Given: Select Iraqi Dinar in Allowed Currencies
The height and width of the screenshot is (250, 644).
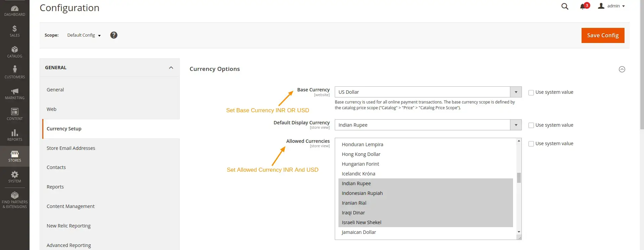Looking at the screenshot, I should 425,213.
